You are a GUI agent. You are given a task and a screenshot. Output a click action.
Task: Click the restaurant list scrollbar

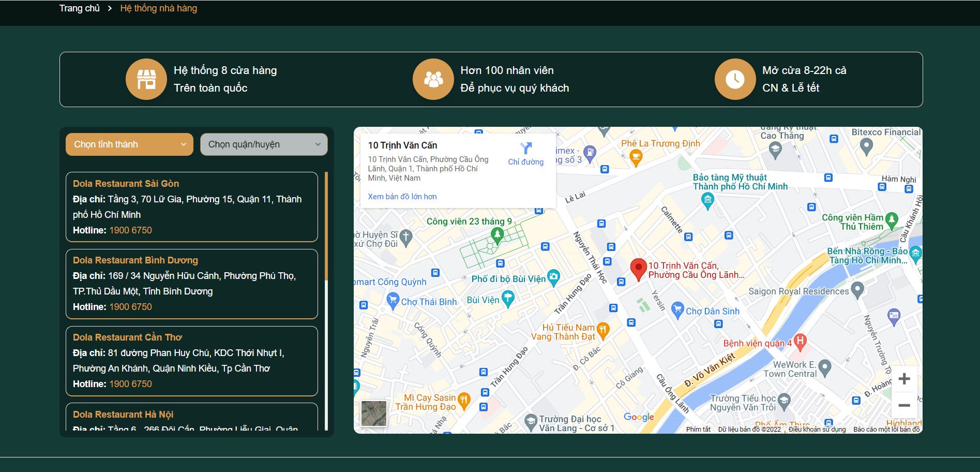pyautogui.click(x=326, y=226)
